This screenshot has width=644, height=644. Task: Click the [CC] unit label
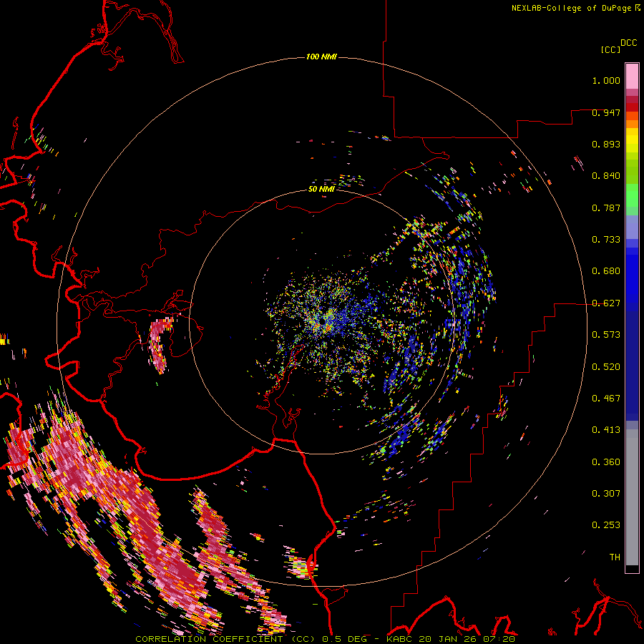click(610, 49)
